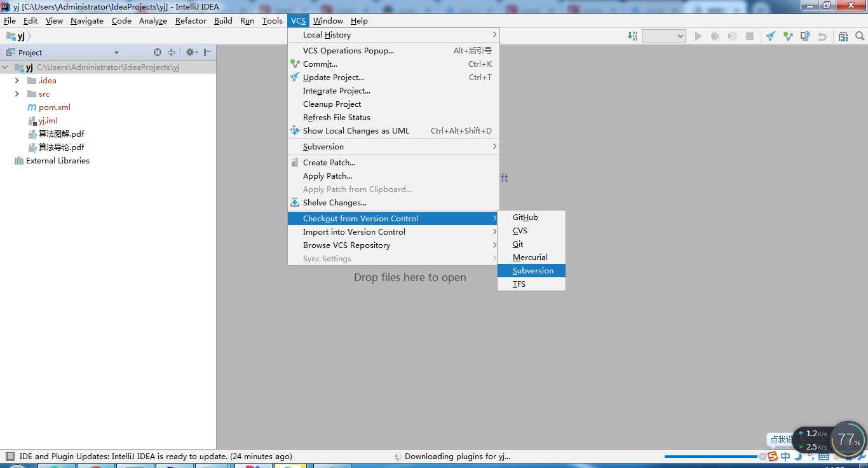The image size is (868, 468).
Task: Choose Refresh File Status
Action: 393,118
